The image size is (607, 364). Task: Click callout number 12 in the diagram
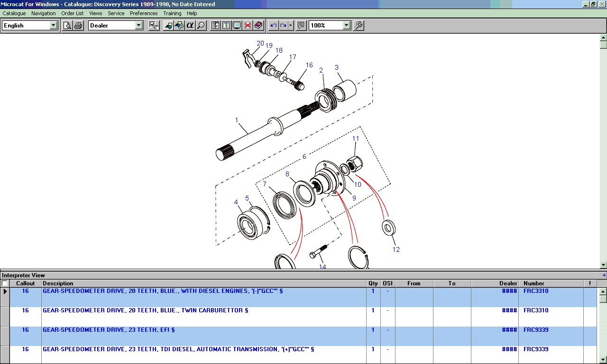pyautogui.click(x=396, y=249)
